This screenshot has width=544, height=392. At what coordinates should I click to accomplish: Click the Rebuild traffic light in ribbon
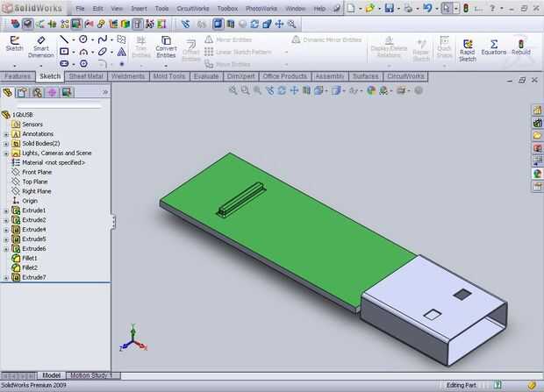tap(521, 46)
